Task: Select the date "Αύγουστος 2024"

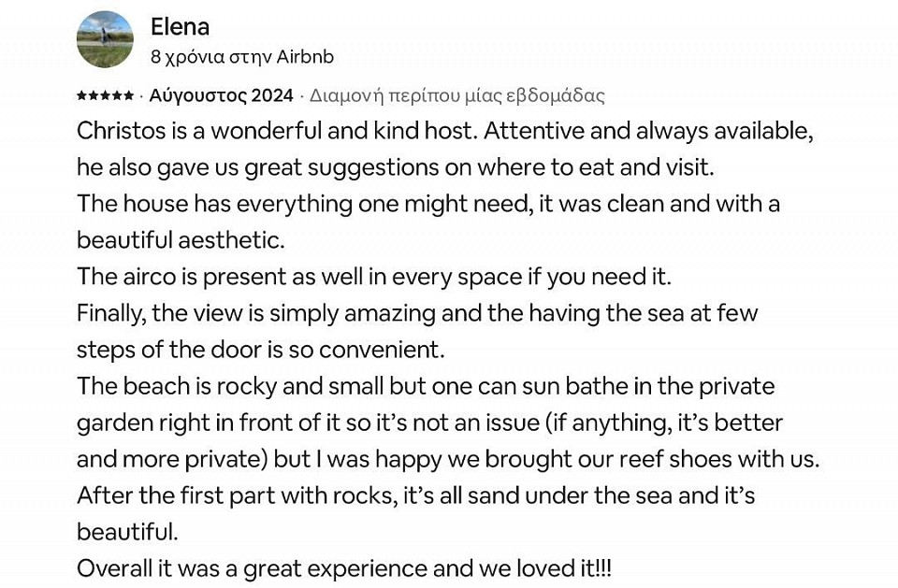Action: click(x=221, y=95)
